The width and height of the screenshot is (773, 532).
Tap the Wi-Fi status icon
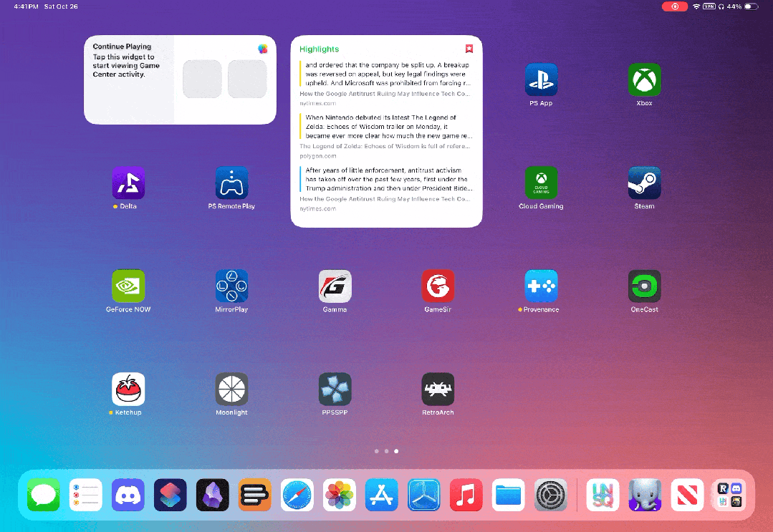[696, 6]
